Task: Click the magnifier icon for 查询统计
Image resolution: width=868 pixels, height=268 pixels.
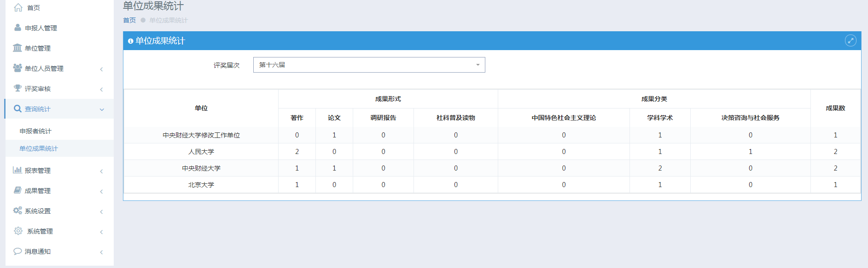Action: tap(17, 108)
